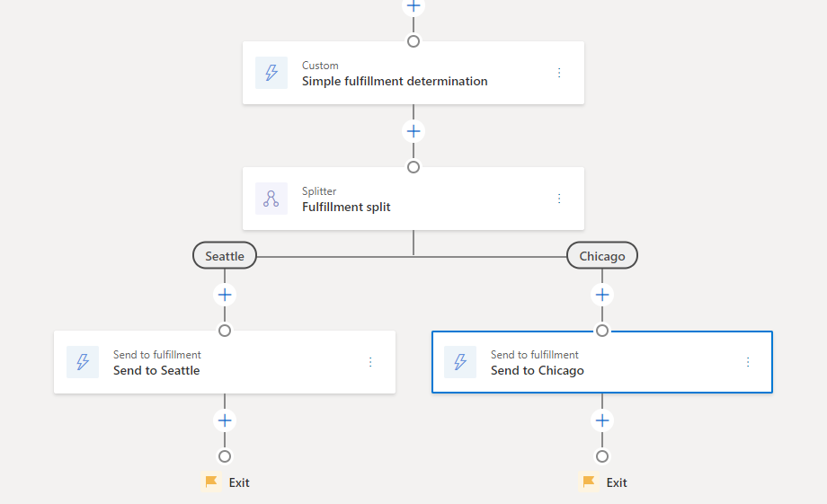Select the Chicago branch label
This screenshot has height=504, width=827.
point(602,256)
